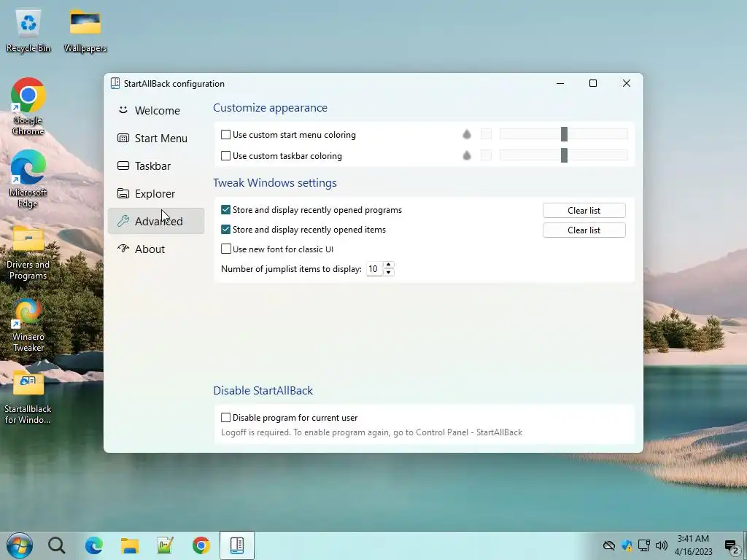747x560 pixels.
Task: Uncheck Store and display recently opened programs
Action: point(226,210)
